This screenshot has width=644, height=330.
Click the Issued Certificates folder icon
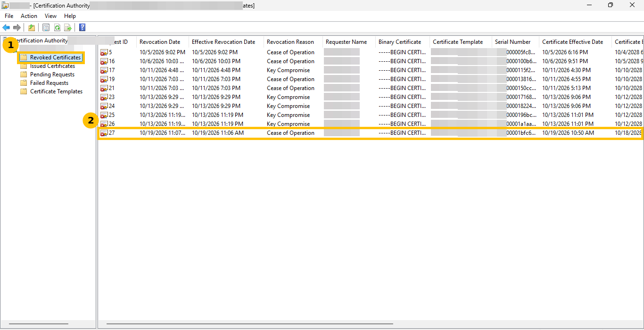(x=24, y=66)
